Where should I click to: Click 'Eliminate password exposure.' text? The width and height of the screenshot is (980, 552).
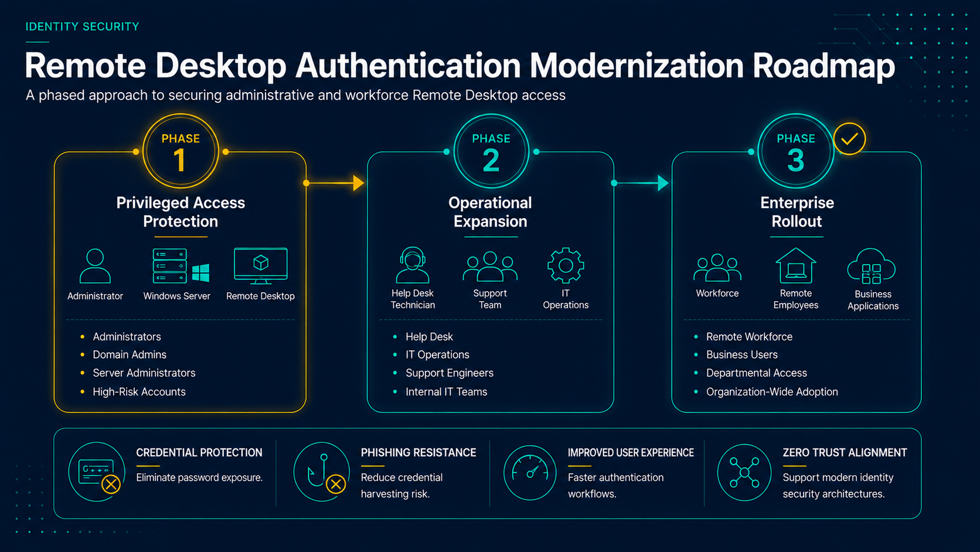coord(199,478)
